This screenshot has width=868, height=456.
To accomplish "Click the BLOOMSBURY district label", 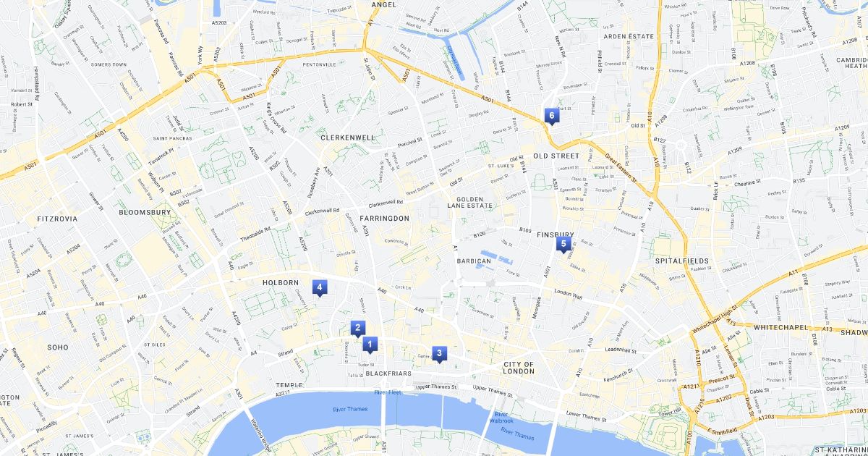I will [x=145, y=213].
